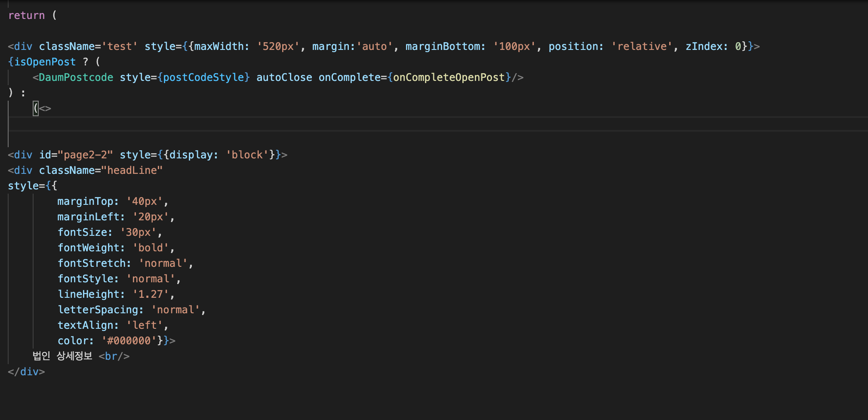Click the color '#000000' value
This screenshot has height=420, width=868.
click(129, 341)
